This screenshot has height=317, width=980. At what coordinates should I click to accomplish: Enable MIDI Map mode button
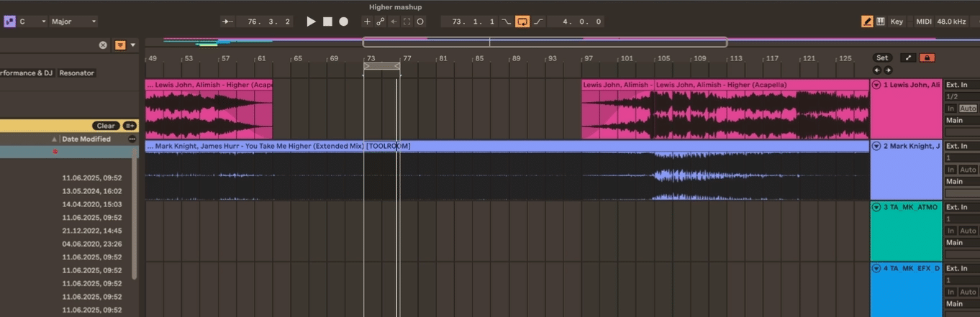[924, 22]
